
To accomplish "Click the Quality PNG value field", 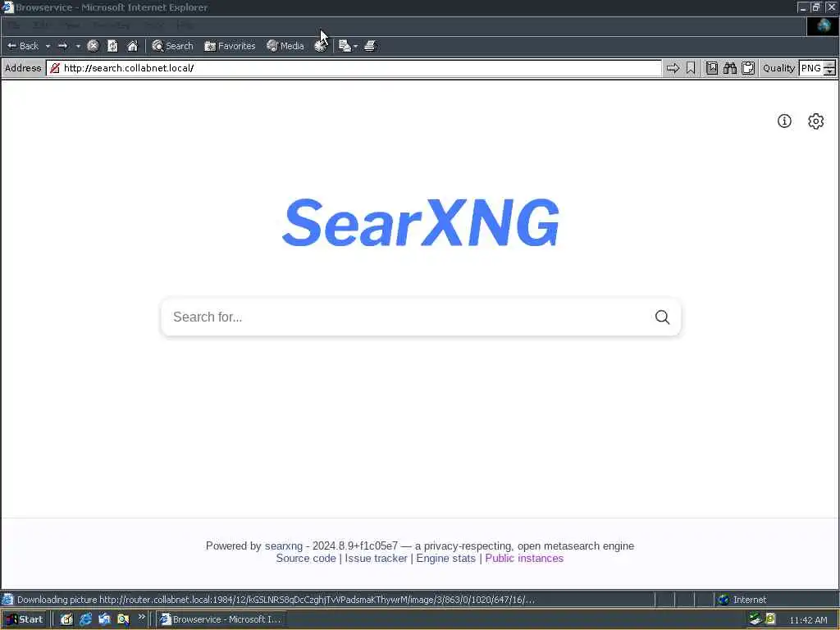I will coord(811,68).
